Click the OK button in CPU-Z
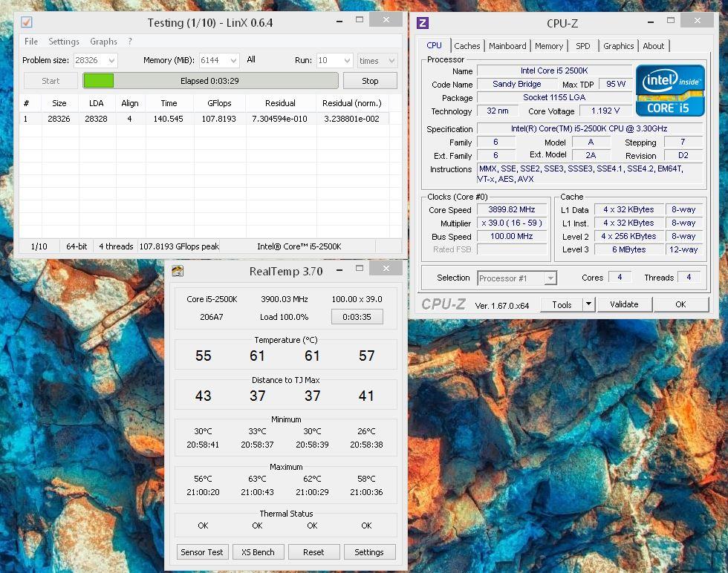The width and height of the screenshot is (728, 573). [x=680, y=304]
